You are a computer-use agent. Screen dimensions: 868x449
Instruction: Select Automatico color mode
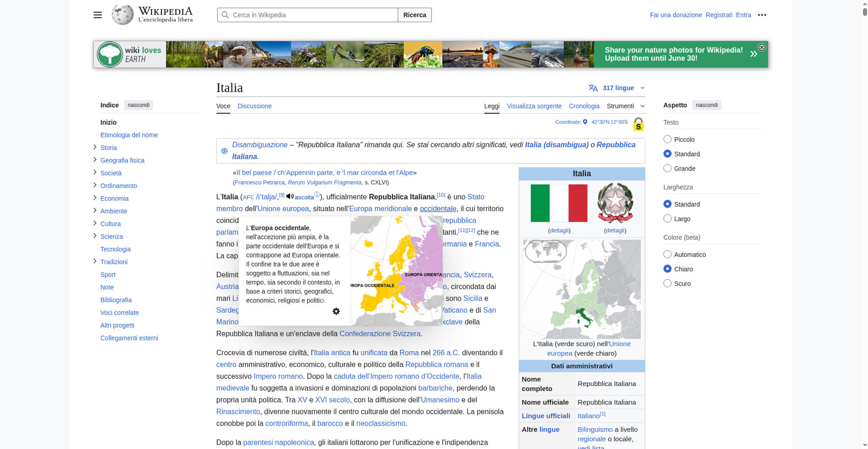(x=667, y=254)
